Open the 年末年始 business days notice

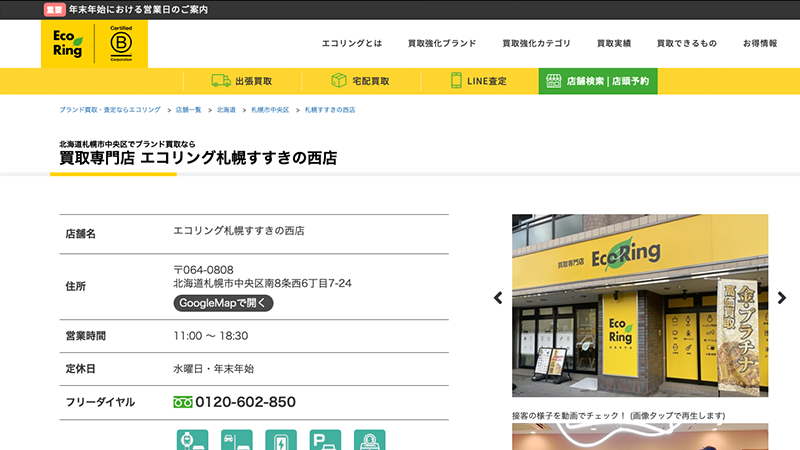pyautogui.click(x=138, y=9)
